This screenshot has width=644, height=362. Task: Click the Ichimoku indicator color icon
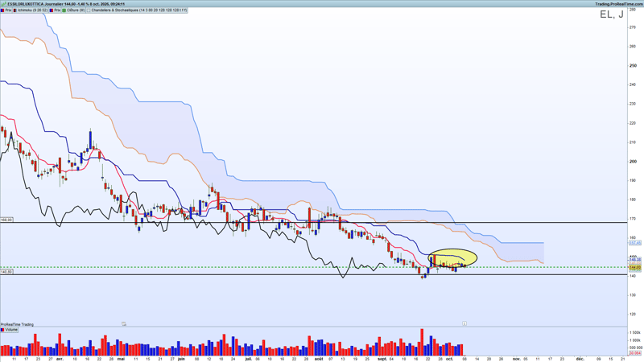[x=14, y=10]
